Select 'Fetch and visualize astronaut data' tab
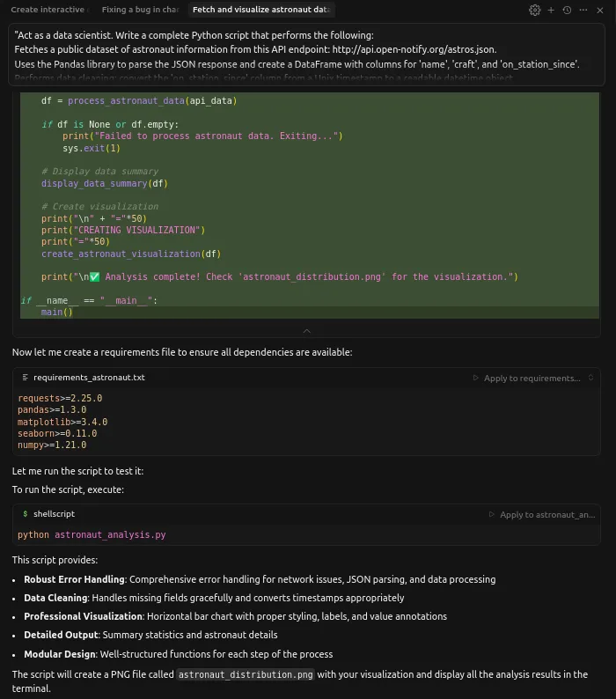The width and height of the screenshot is (616, 699). tap(261, 10)
